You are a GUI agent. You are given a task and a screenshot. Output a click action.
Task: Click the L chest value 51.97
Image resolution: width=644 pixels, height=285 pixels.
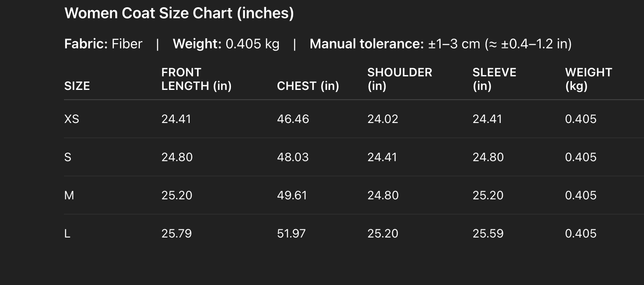pos(291,234)
